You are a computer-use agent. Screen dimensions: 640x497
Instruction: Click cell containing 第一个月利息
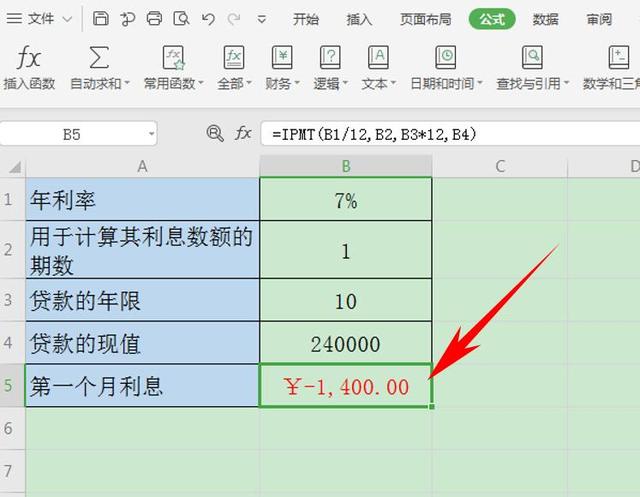[142, 385]
